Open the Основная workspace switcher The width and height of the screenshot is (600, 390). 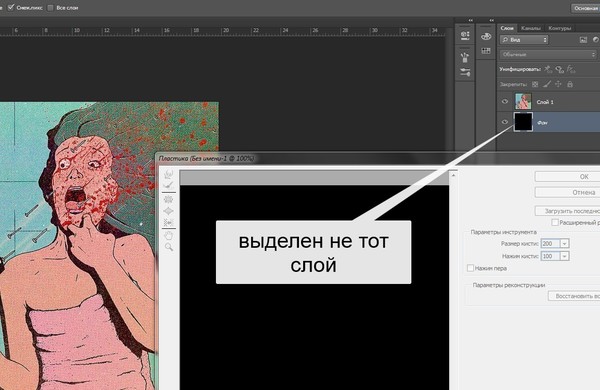pos(585,8)
